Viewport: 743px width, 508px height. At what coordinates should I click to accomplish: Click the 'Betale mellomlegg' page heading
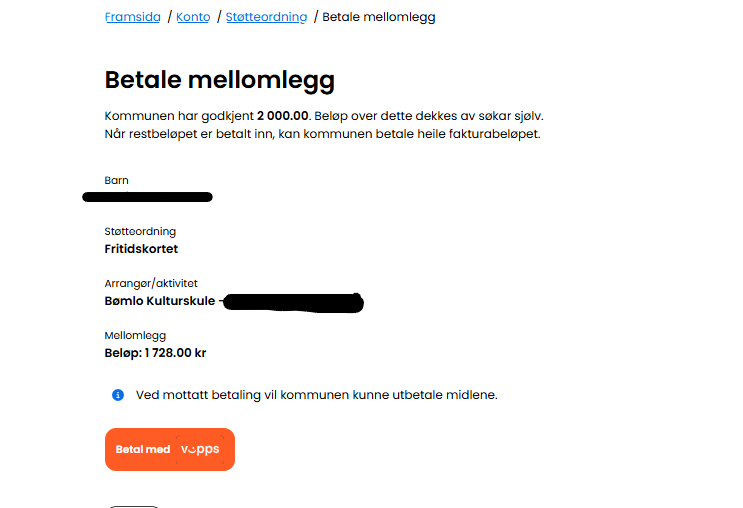[x=219, y=80]
